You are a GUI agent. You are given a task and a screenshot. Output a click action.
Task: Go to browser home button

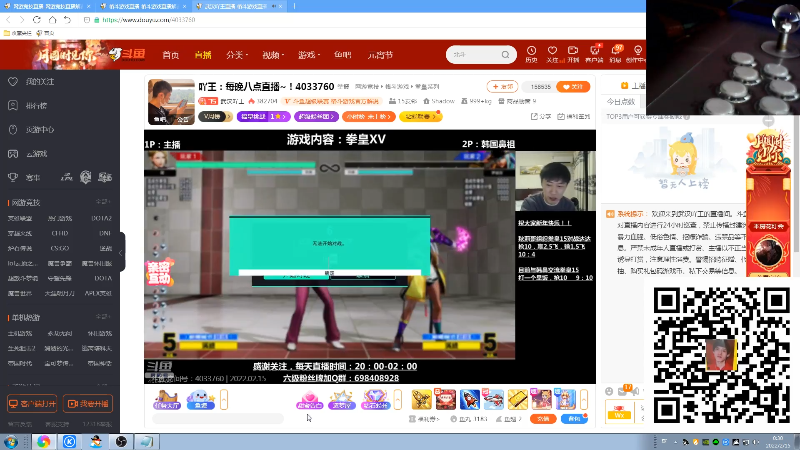click(52, 19)
